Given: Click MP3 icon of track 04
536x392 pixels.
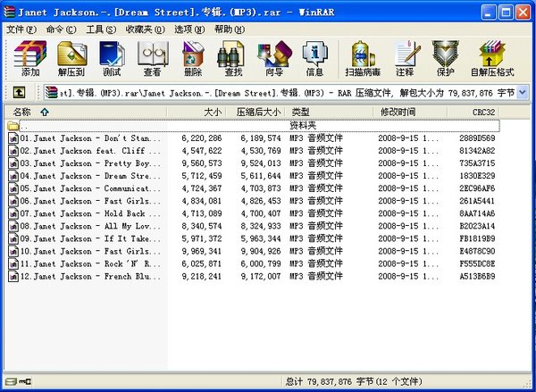Looking at the screenshot, I should pyautogui.click(x=13, y=176).
